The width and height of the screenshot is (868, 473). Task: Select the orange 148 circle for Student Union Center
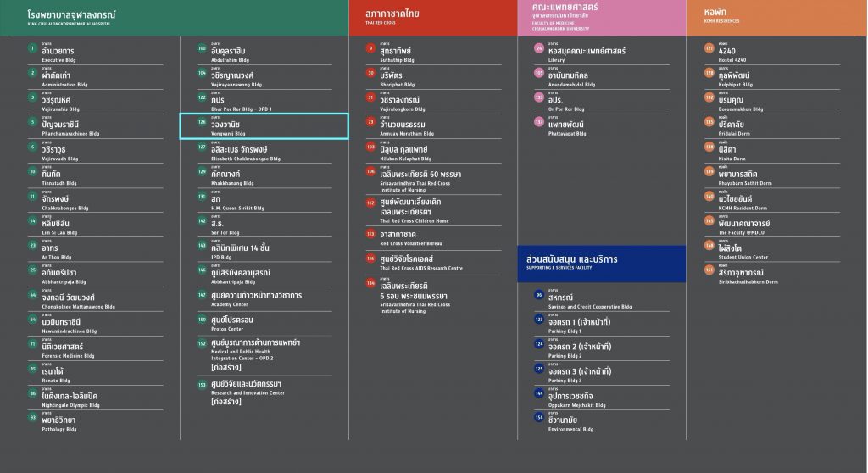tap(709, 245)
